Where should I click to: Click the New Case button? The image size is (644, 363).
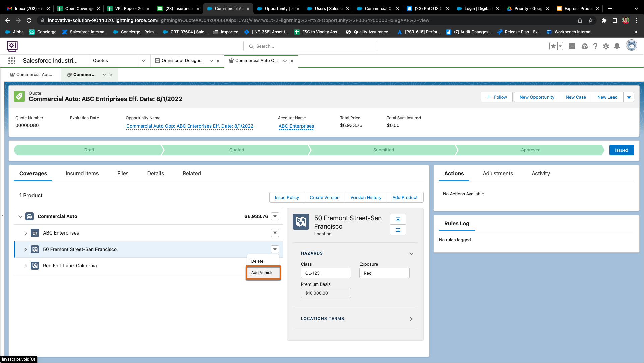[576, 97]
